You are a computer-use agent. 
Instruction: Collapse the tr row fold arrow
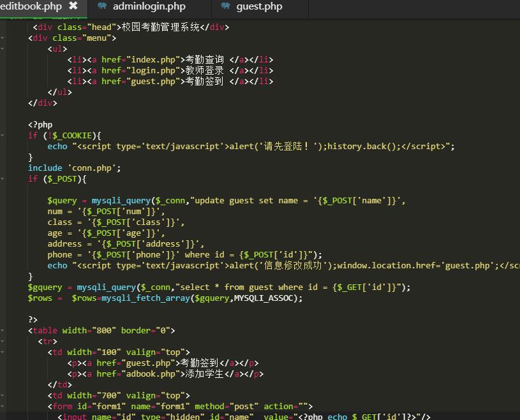3,342
